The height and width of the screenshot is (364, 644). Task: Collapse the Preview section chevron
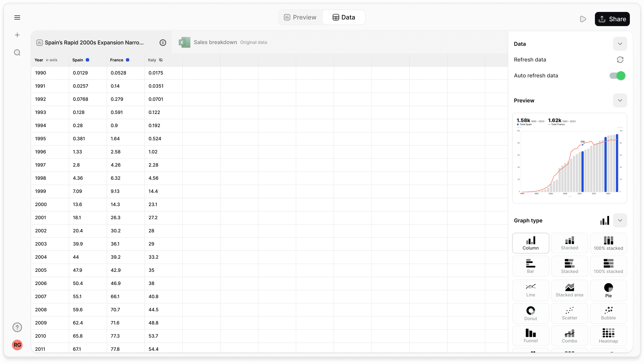pyautogui.click(x=620, y=100)
